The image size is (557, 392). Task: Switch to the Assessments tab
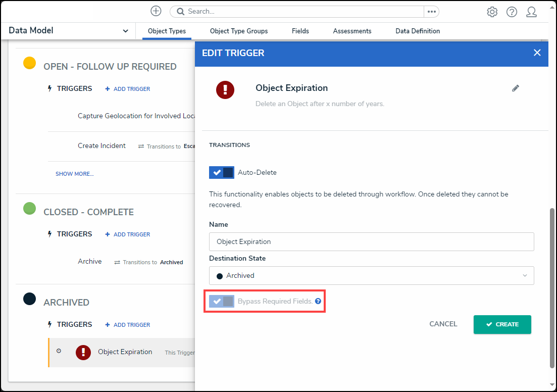(x=352, y=31)
